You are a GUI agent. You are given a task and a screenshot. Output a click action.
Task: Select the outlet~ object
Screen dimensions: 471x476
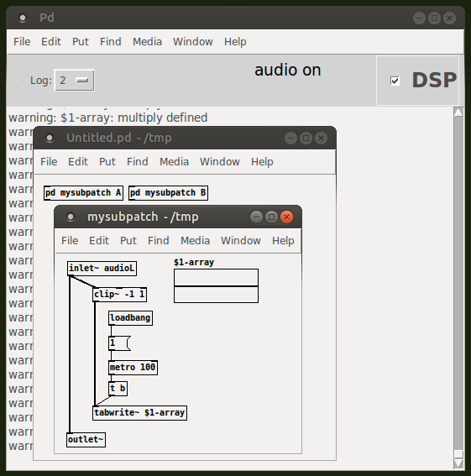86,440
